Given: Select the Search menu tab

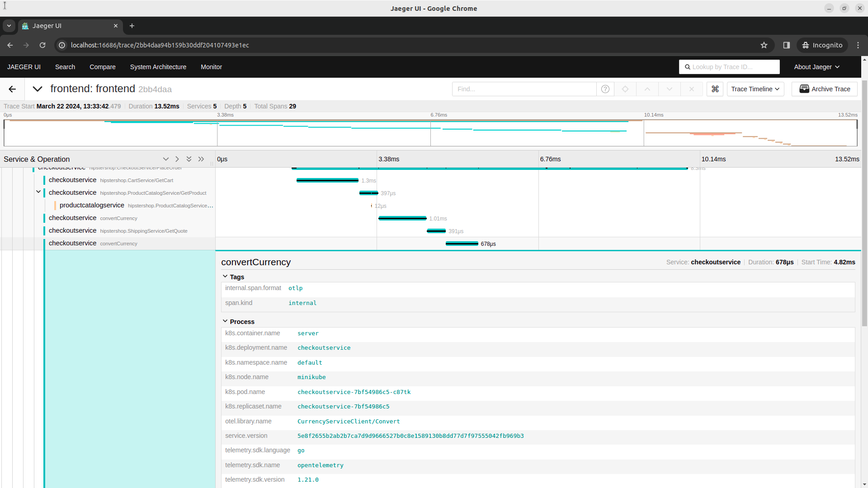Looking at the screenshot, I should click(65, 67).
